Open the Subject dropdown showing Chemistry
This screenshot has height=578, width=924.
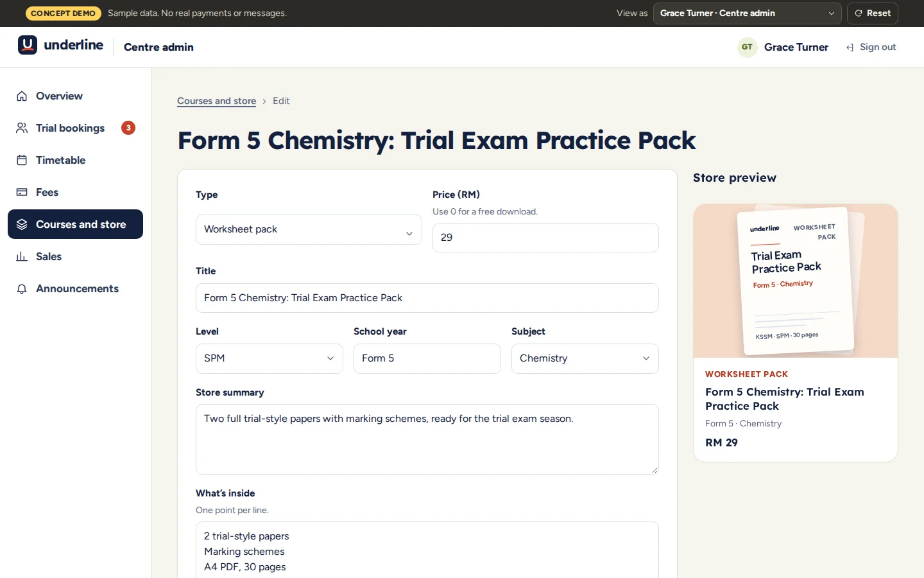(x=585, y=358)
